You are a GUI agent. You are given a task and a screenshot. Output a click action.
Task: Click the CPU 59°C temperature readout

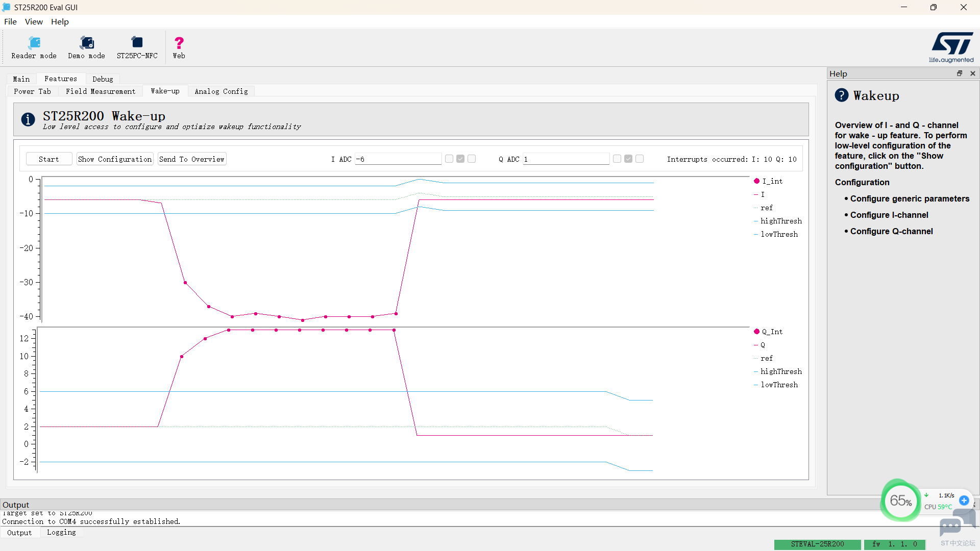pos(938,507)
